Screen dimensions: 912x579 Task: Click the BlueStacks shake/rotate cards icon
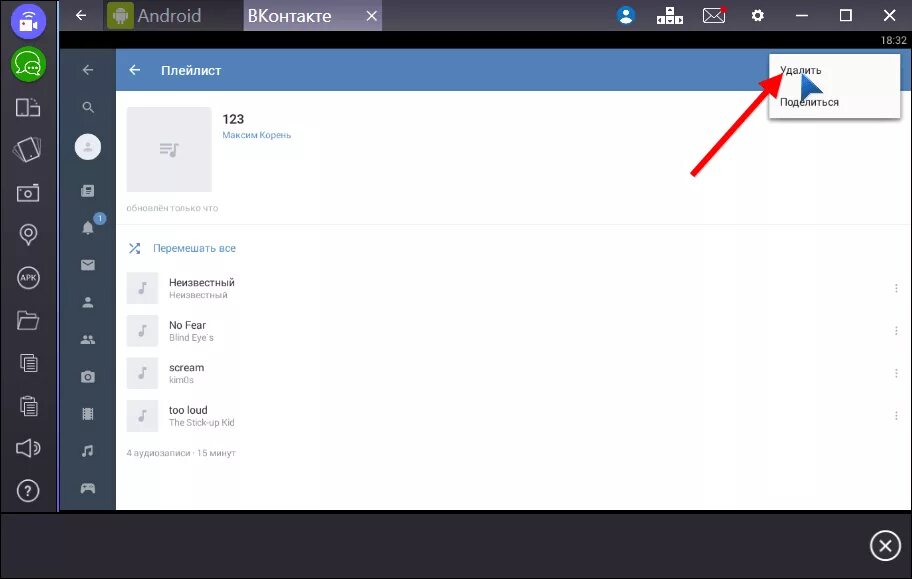[28, 150]
